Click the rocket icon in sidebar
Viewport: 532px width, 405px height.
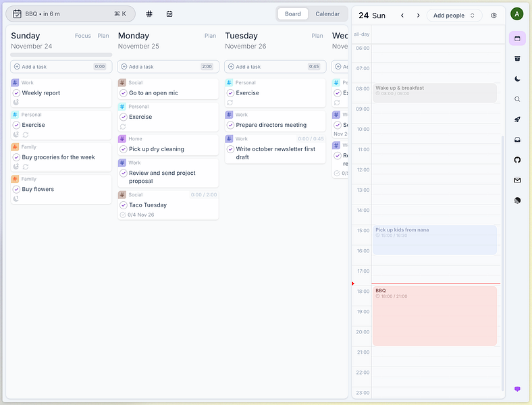(517, 119)
